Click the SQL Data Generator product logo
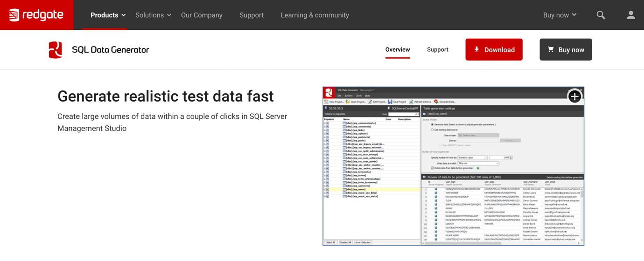The image size is (644, 261). click(x=56, y=50)
